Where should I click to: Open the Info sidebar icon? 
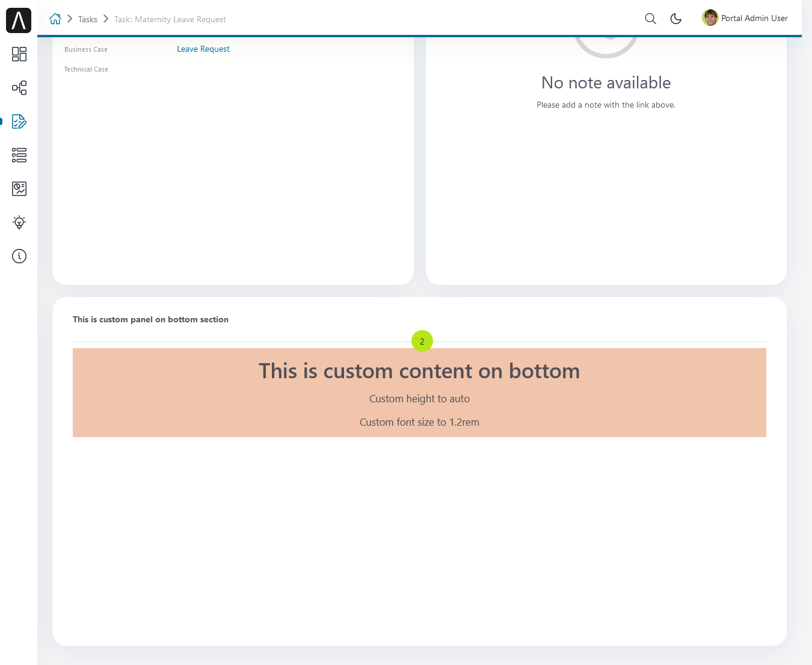[19, 256]
